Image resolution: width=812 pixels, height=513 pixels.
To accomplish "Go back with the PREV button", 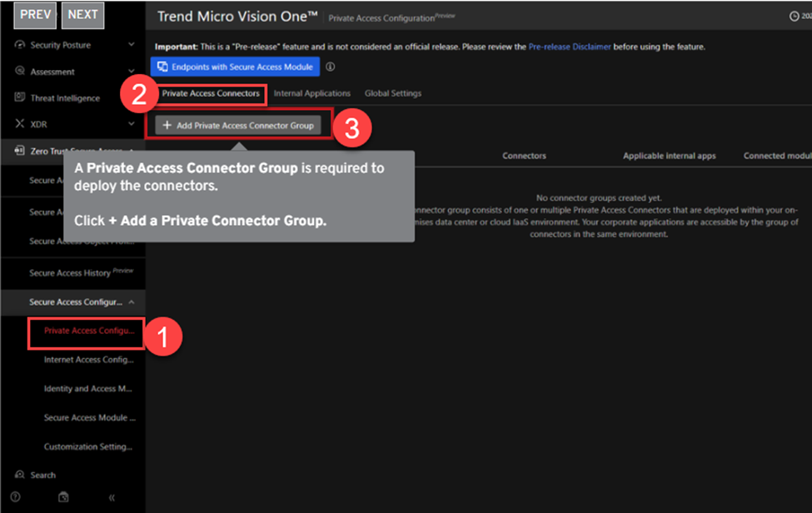I will tap(35, 15).
